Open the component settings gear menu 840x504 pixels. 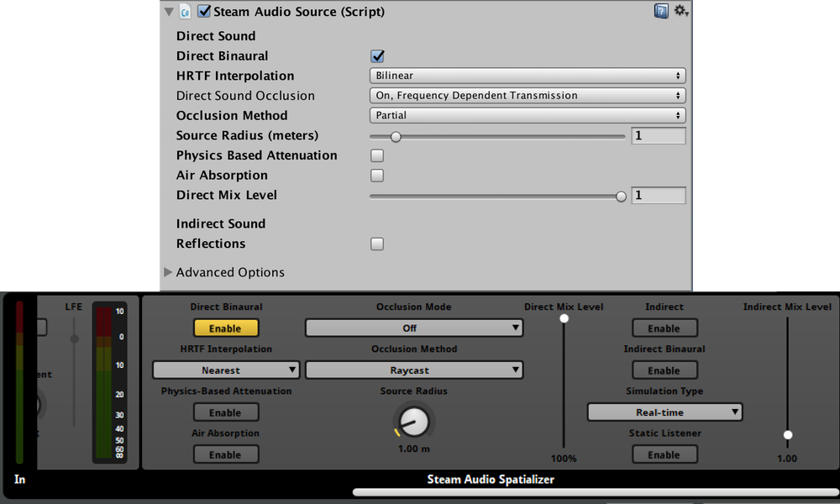(680, 12)
